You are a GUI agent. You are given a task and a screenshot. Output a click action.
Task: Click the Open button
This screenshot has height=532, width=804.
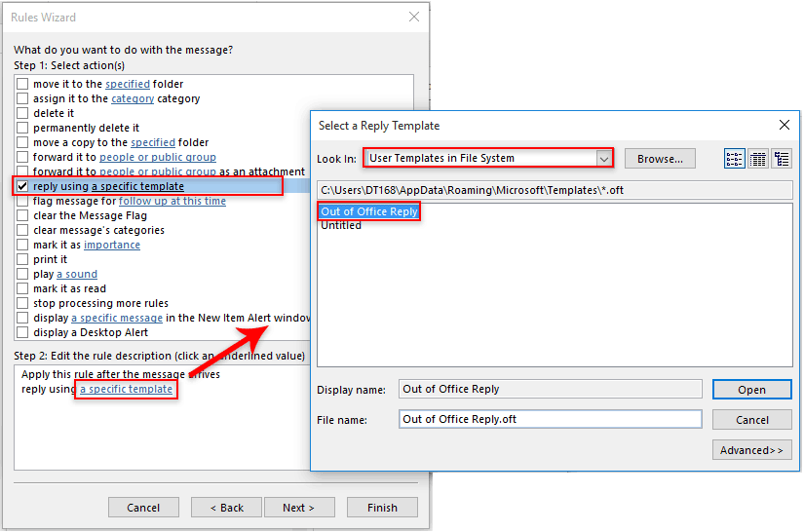pyautogui.click(x=751, y=390)
